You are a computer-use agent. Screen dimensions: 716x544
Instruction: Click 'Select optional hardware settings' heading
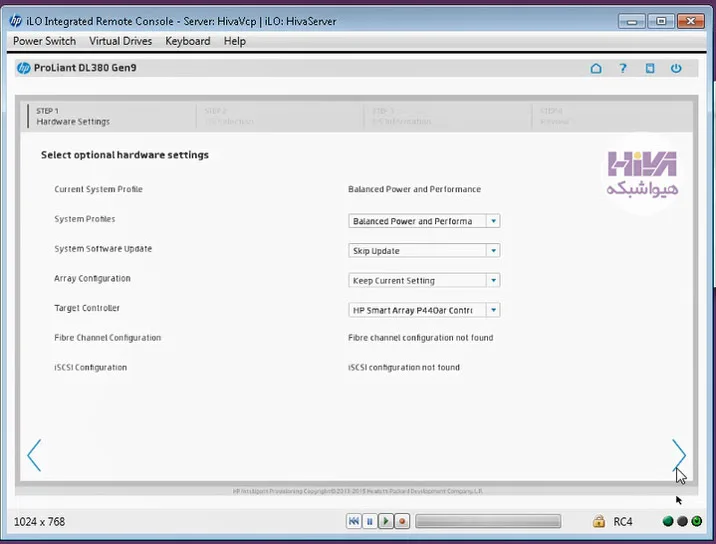click(125, 155)
